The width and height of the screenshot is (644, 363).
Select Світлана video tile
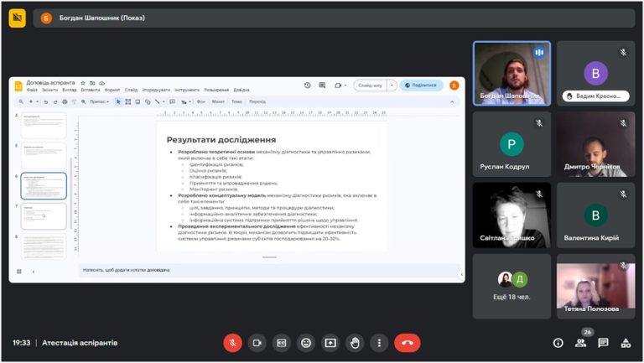click(512, 215)
